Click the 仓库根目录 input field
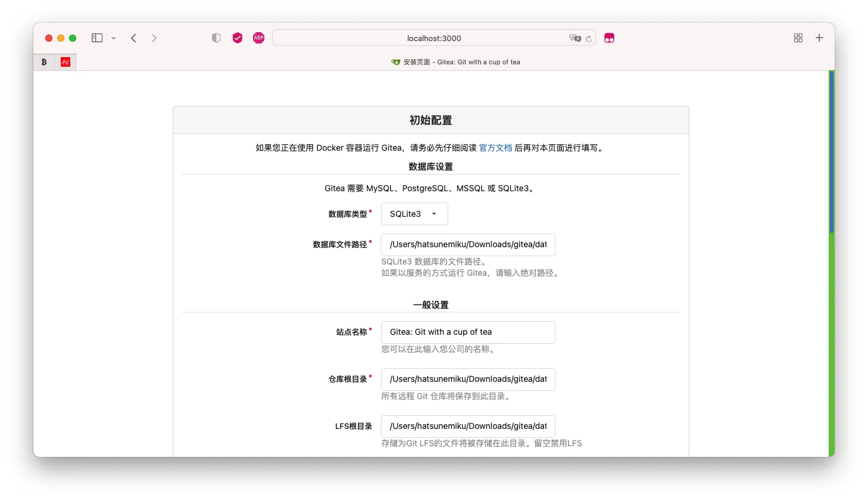The height and width of the screenshot is (501, 868). point(468,379)
